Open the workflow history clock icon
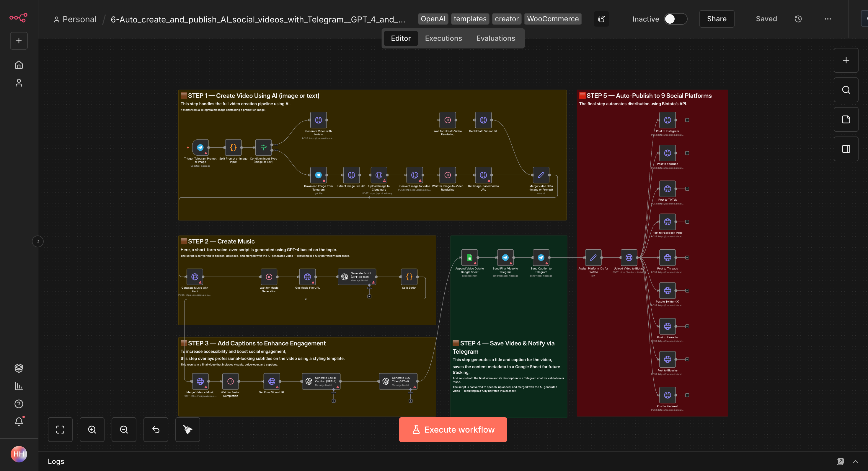868x471 pixels. click(798, 19)
